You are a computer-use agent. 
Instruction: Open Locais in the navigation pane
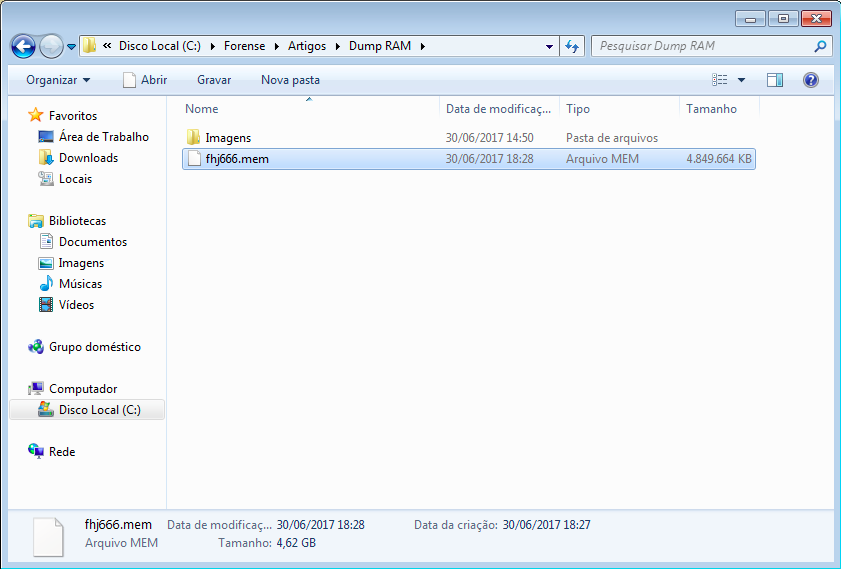point(65,179)
